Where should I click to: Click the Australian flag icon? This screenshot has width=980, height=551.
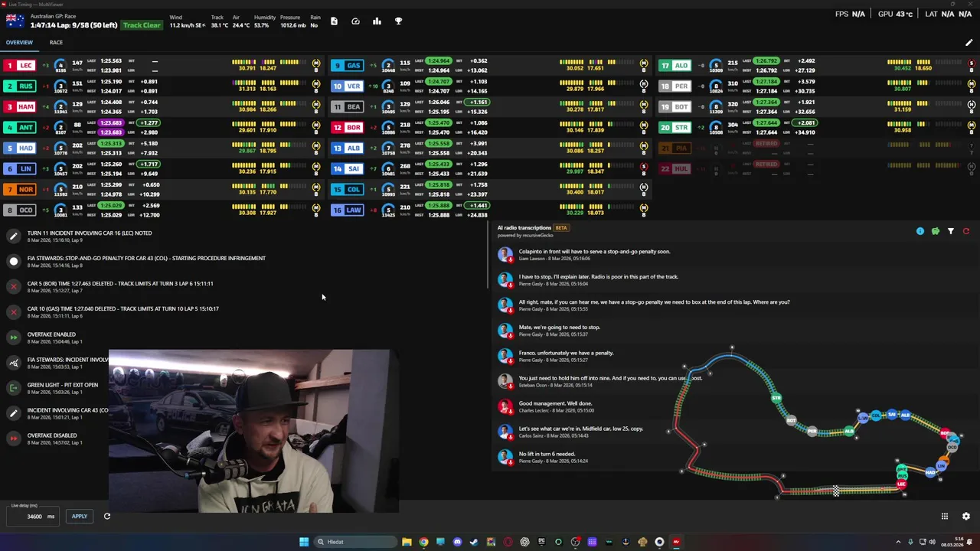(x=15, y=21)
